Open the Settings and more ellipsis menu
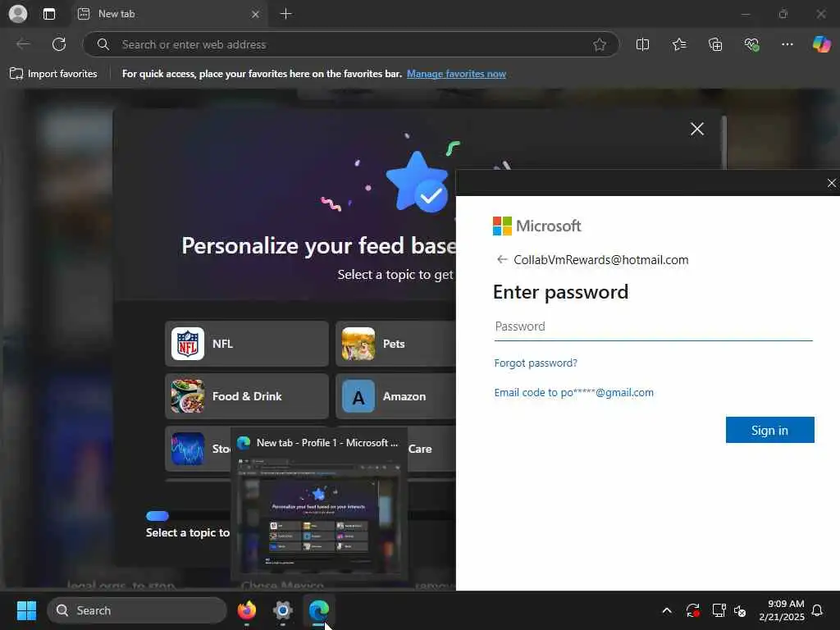The image size is (840, 630). 787,44
